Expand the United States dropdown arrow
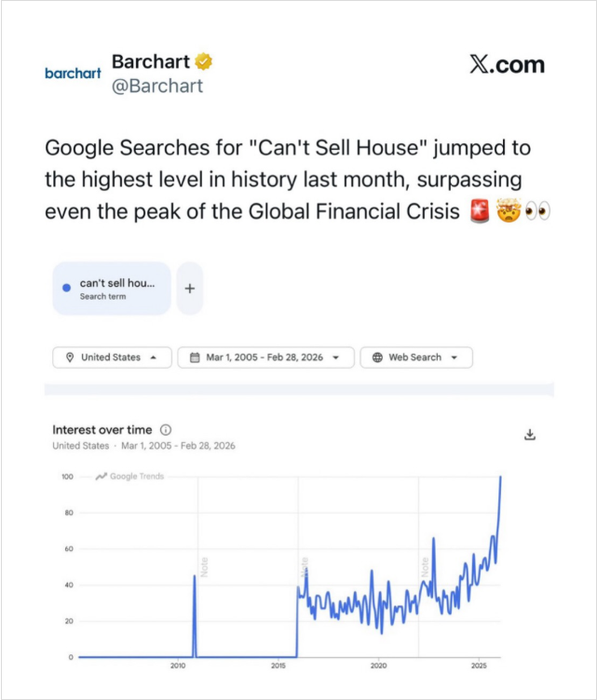Screen dimensions: 597x700 [x=154, y=357]
